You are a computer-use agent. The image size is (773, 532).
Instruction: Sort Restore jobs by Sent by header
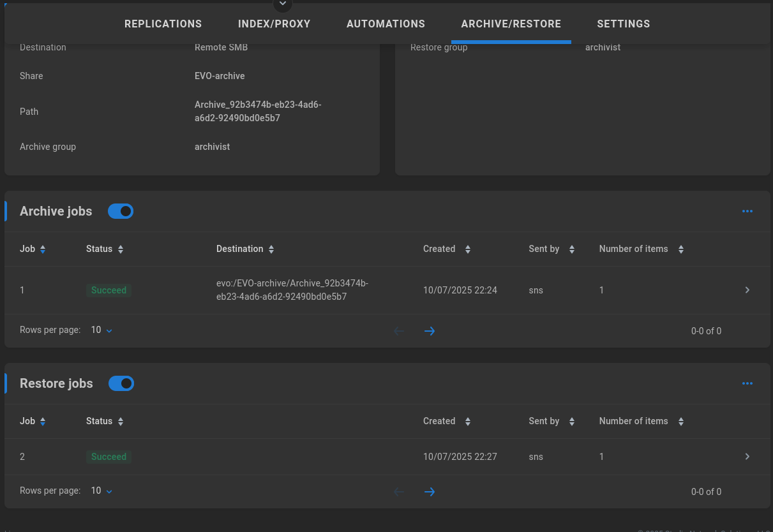[551, 421]
